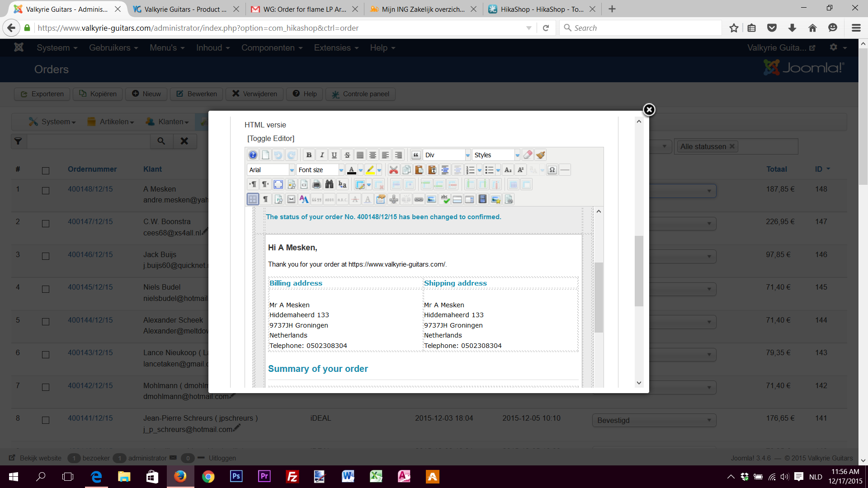Toggle the select-all orders checkbox
The height and width of the screenshot is (488, 868).
point(46,170)
